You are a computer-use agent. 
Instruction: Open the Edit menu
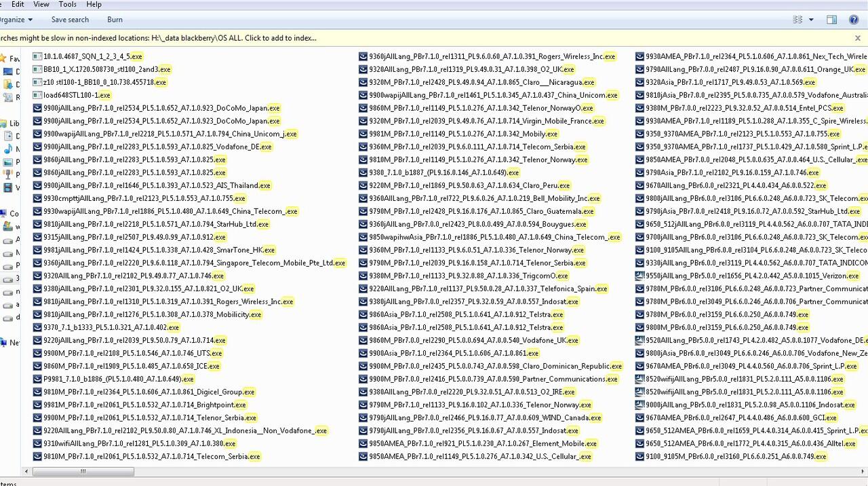pyautogui.click(x=17, y=4)
